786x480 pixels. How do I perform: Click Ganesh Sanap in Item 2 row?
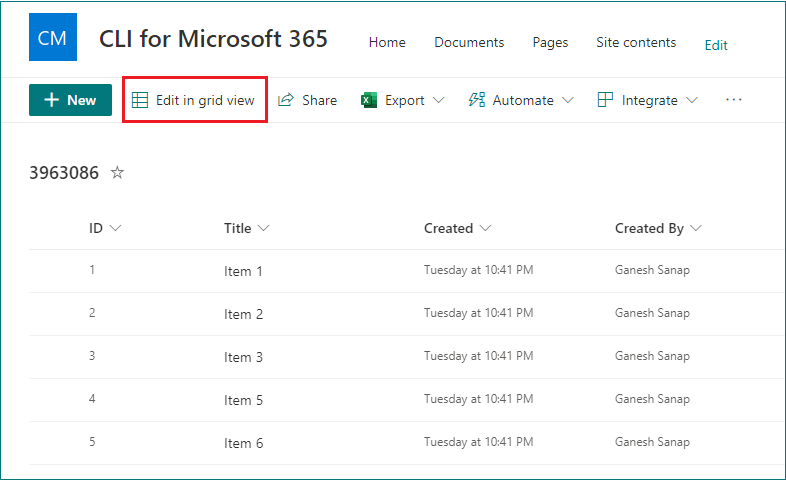coord(652,314)
